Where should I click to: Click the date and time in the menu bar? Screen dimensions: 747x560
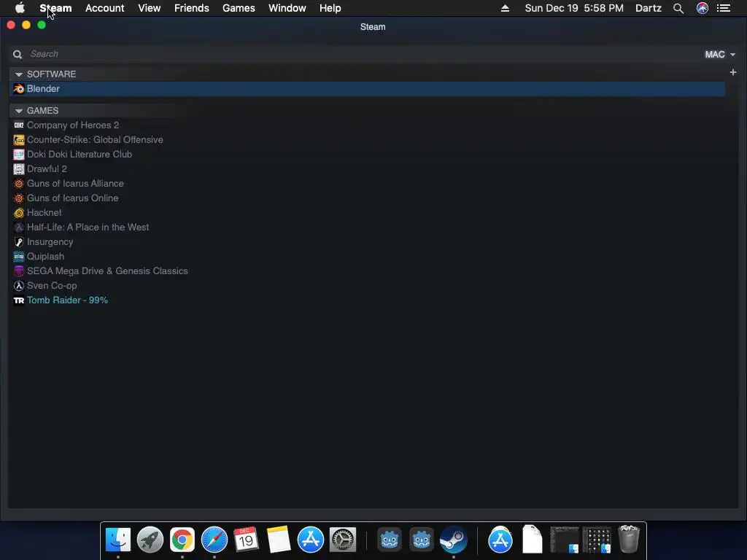574,8
